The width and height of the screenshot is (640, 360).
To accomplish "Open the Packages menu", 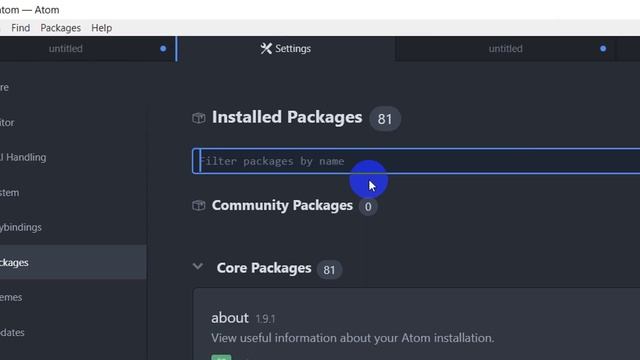I will pos(60,28).
